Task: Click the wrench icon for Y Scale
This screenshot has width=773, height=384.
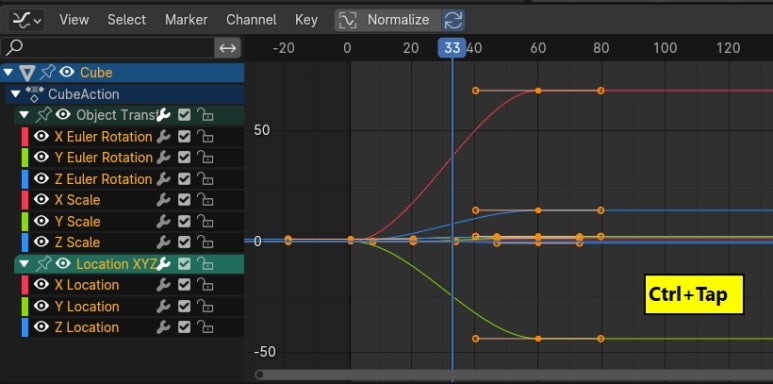Action: pos(163,221)
